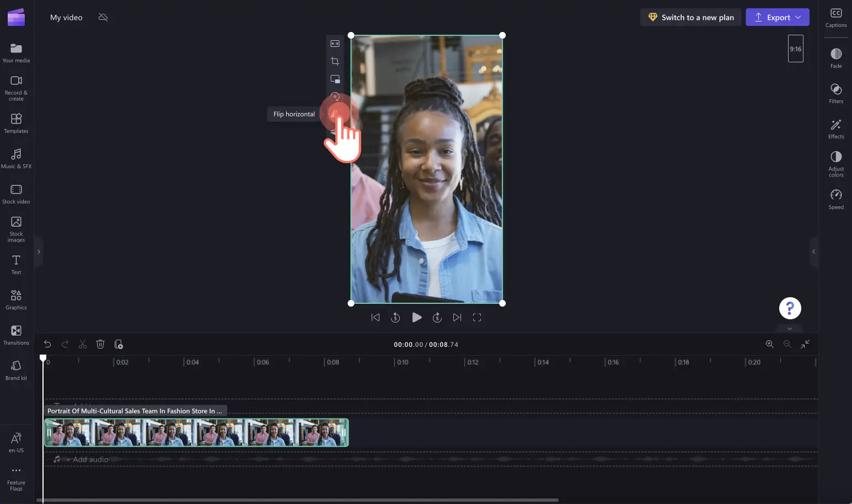Open the Templates panel
Image resolution: width=852 pixels, height=504 pixels.
[x=16, y=124]
